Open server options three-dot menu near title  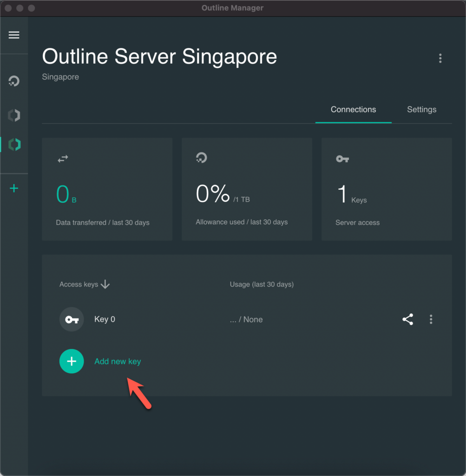pyautogui.click(x=440, y=58)
